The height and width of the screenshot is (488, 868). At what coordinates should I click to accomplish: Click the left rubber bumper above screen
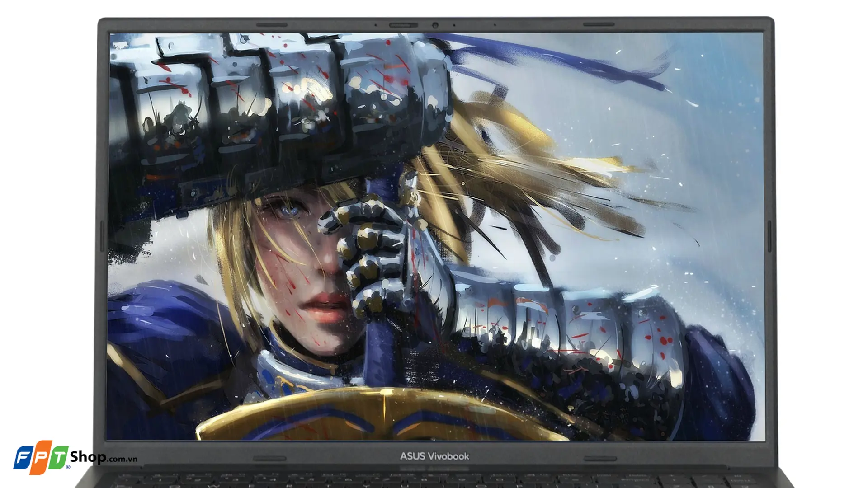pyautogui.click(x=271, y=24)
